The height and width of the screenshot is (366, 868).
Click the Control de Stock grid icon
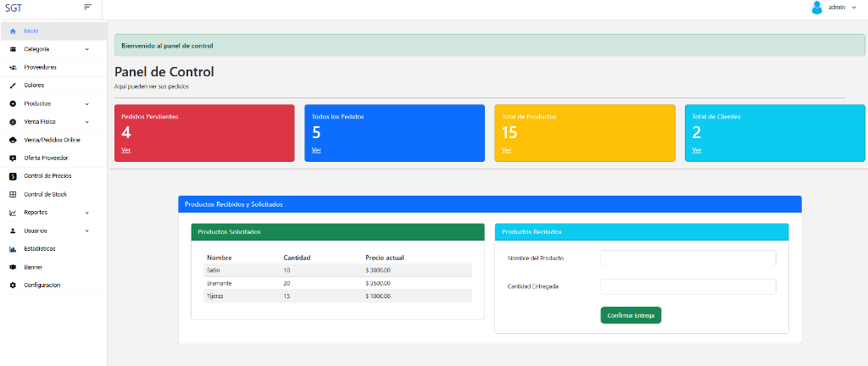(x=13, y=194)
